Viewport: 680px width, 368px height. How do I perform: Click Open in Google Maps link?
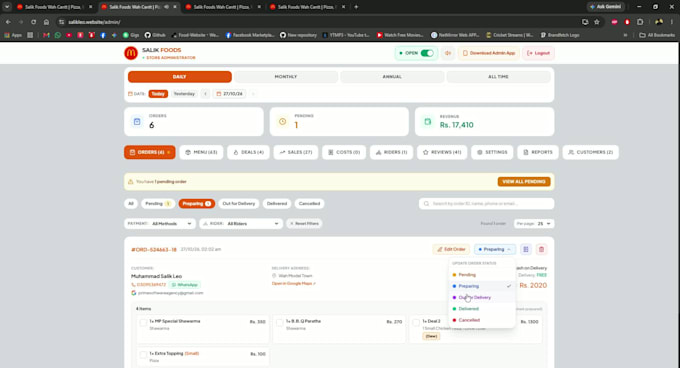[294, 283]
